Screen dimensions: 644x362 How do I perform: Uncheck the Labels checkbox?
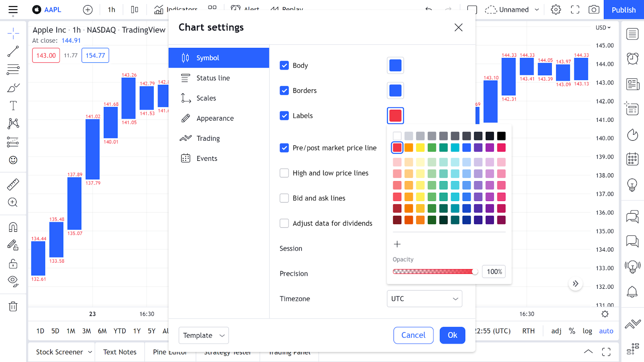coord(284,116)
